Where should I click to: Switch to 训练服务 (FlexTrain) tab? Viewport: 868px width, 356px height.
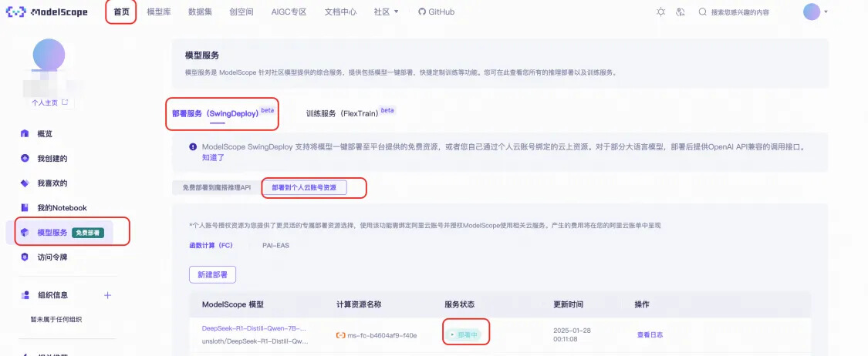pyautogui.click(x=342, y=113)
